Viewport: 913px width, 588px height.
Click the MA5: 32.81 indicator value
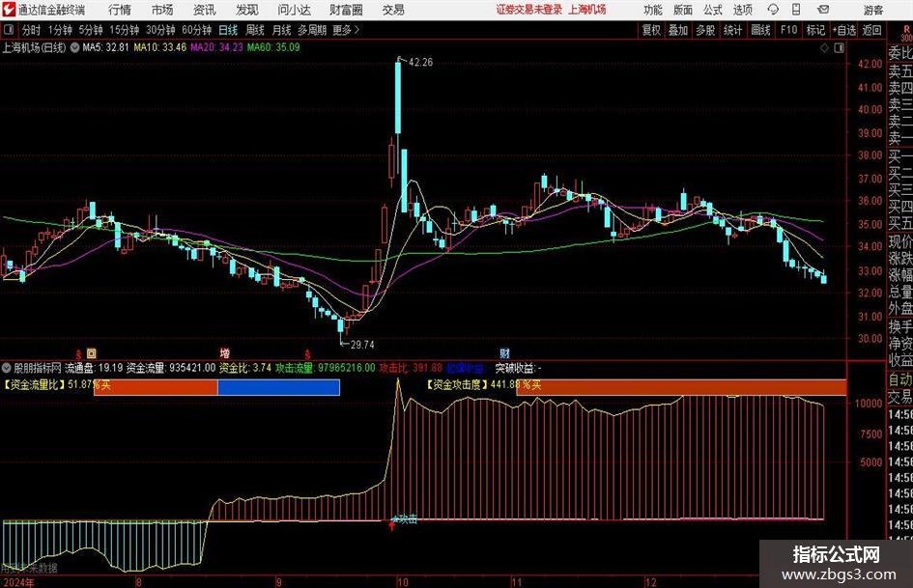pos(105,47)
